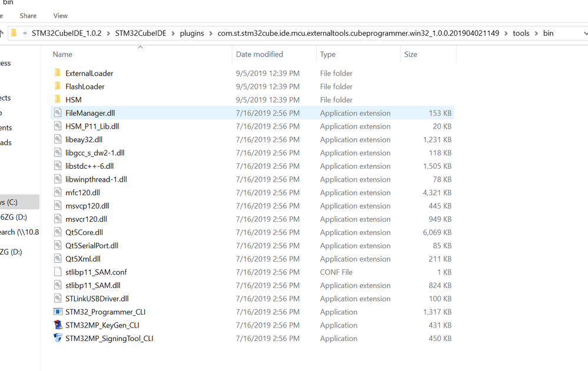The height and width of the screenshot is (371, 588).
Task: Click the mfc120.dll file icon
Action: [x=58, y=192]
